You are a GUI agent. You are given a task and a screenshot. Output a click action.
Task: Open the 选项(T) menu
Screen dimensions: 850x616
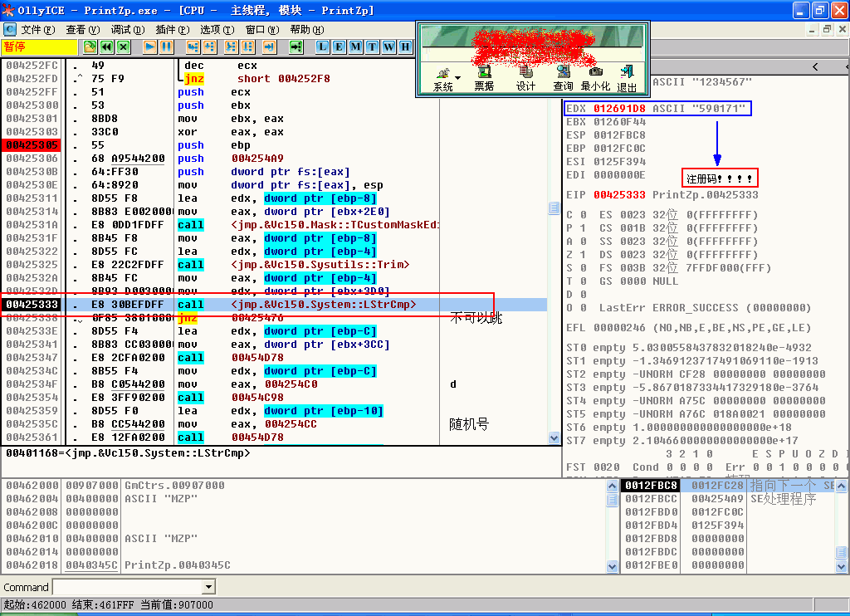217,29
